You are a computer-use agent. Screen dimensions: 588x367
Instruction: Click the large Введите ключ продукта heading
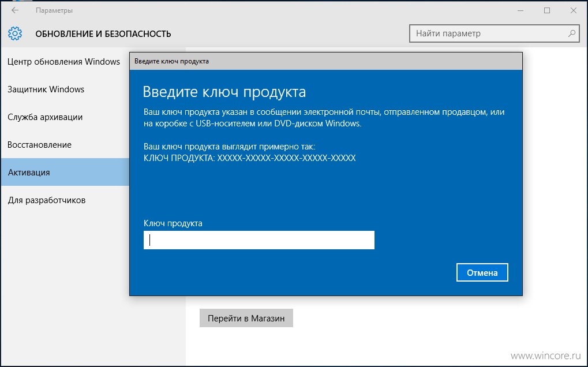(x=224, y=92)
